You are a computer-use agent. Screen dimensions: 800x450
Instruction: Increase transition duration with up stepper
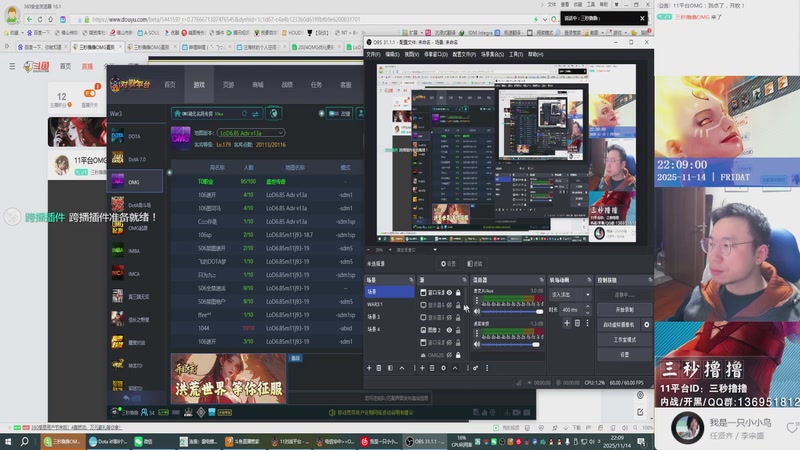point(588,307)
